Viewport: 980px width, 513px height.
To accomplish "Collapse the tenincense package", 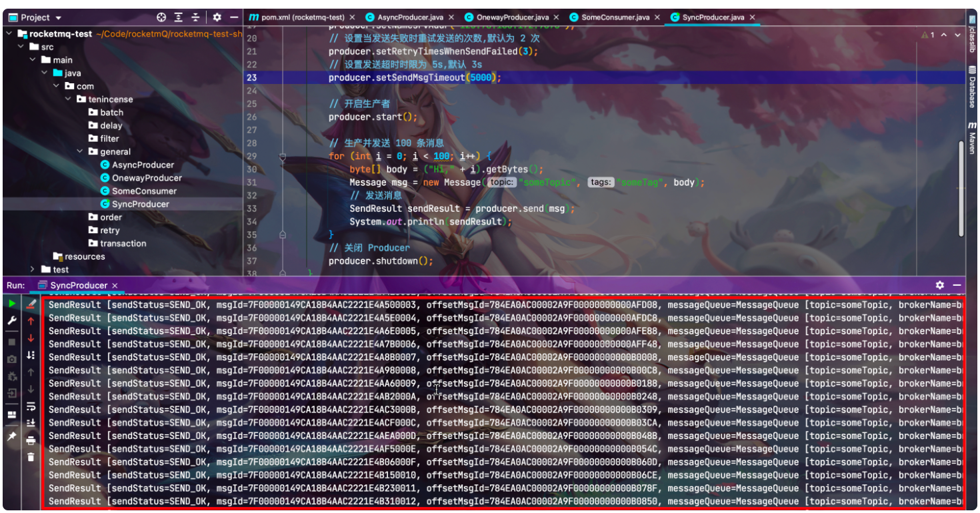I will click(x=69, y=99).
